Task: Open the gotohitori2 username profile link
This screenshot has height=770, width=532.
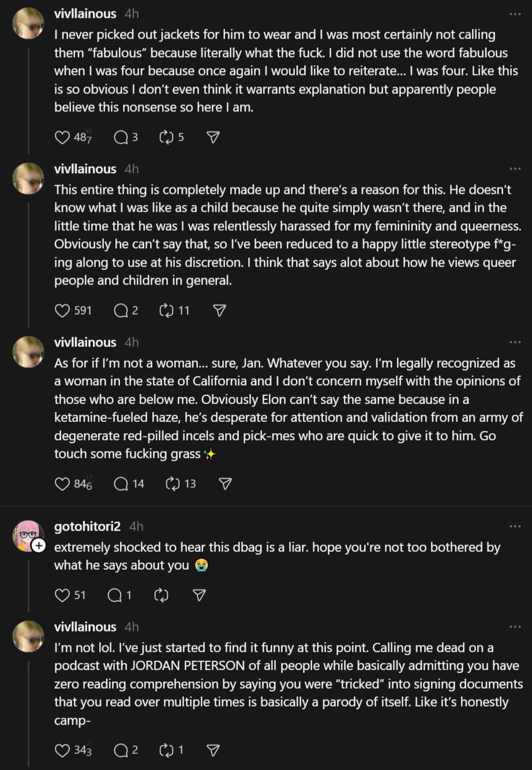Action: [x=87, y=526]
